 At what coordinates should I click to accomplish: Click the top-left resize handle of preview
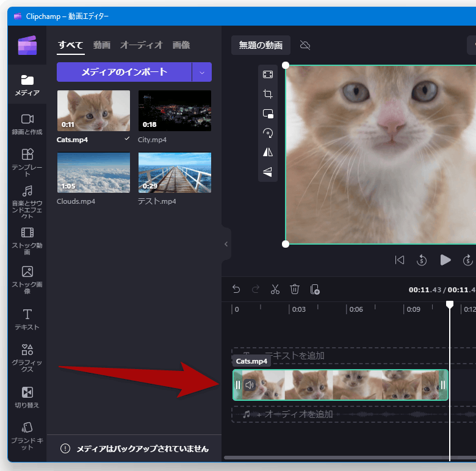286,65
